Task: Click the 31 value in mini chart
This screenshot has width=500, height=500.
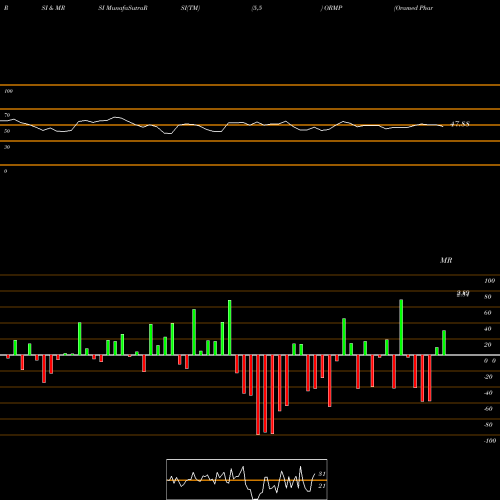Action: click(322, 474)
